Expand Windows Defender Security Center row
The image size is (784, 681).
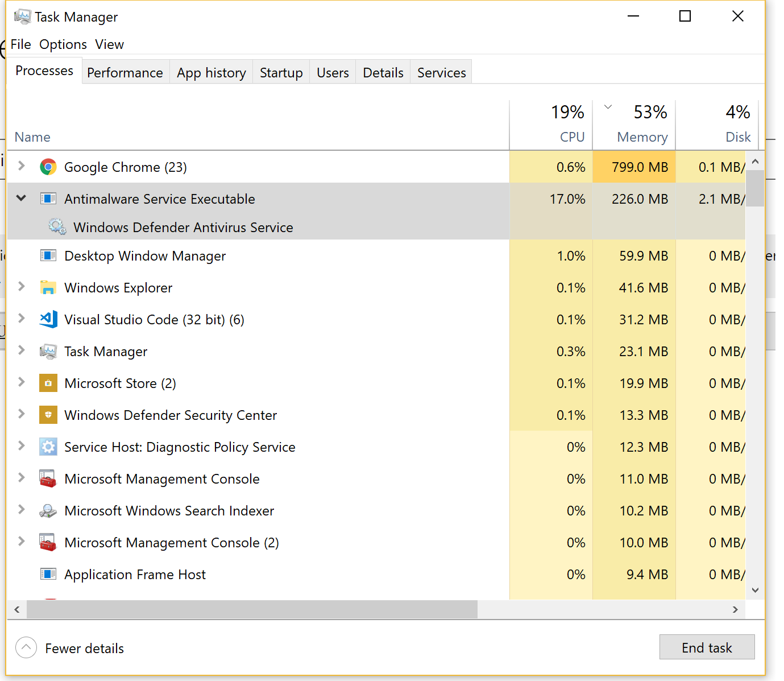point(22,414)
